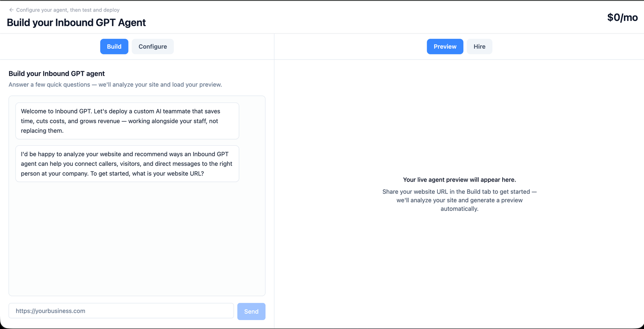644x329 pixels.
Task: Click the "https://yourbusiness.com" placeholder text
Action: click(x=50, y=311)
